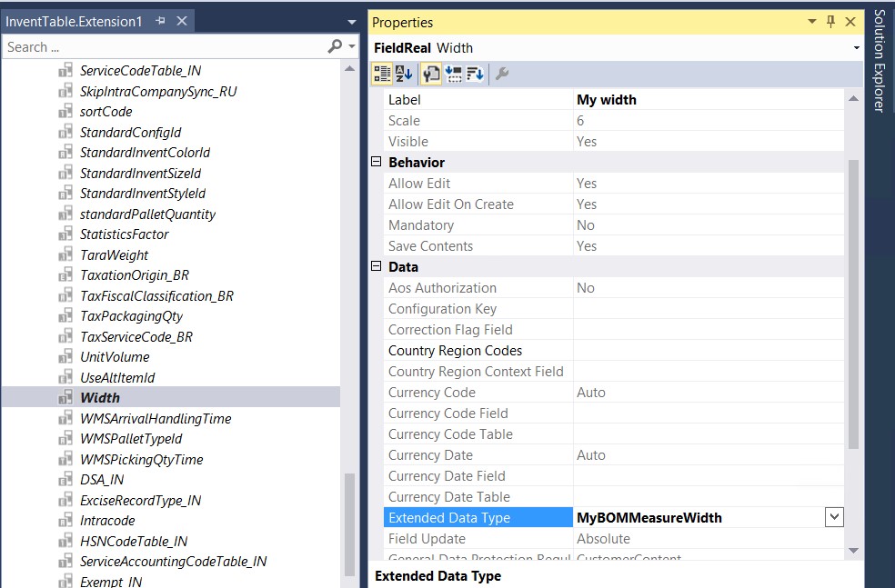Close the InventTable.Extension1 tab
Image resolution: width=895 pixels, height=588 pixels.
pos(182,21)
